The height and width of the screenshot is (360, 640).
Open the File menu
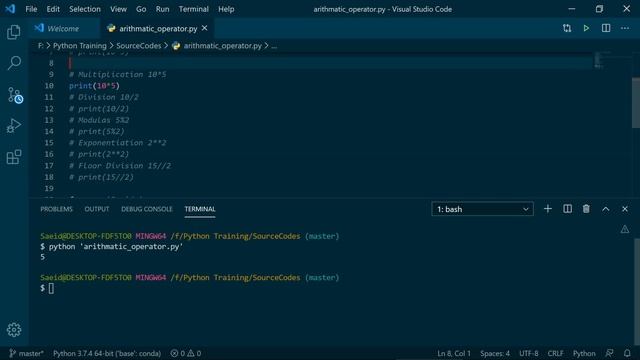point(31,9)
